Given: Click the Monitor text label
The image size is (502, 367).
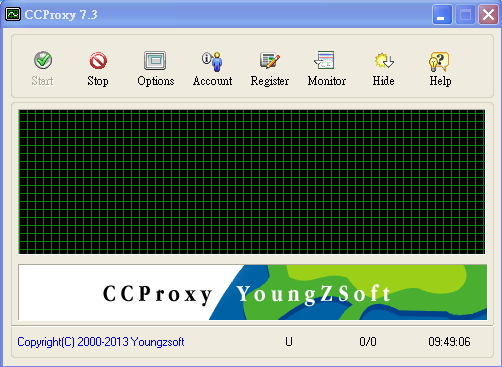Looking at the screenshot, I should point(327,81).
